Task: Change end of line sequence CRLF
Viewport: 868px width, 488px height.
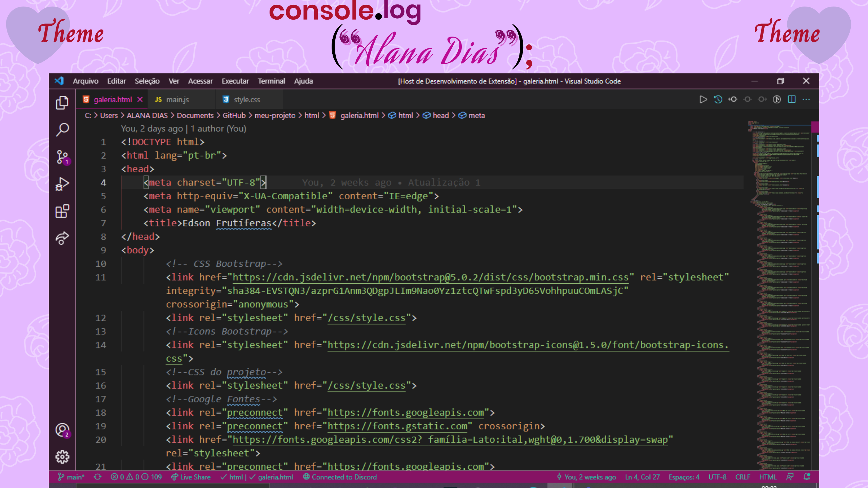Action: (x=743, y=477)
